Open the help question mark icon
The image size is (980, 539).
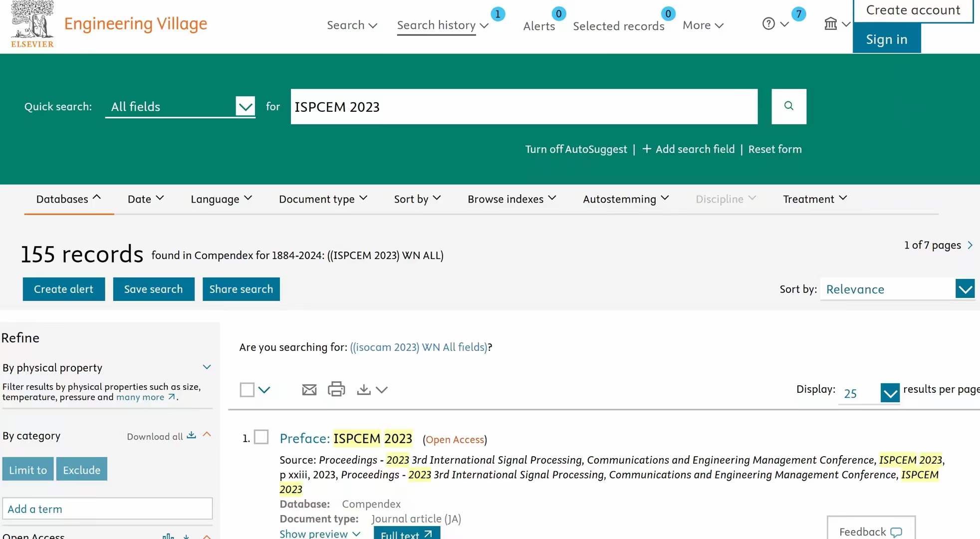click(768, 23)
